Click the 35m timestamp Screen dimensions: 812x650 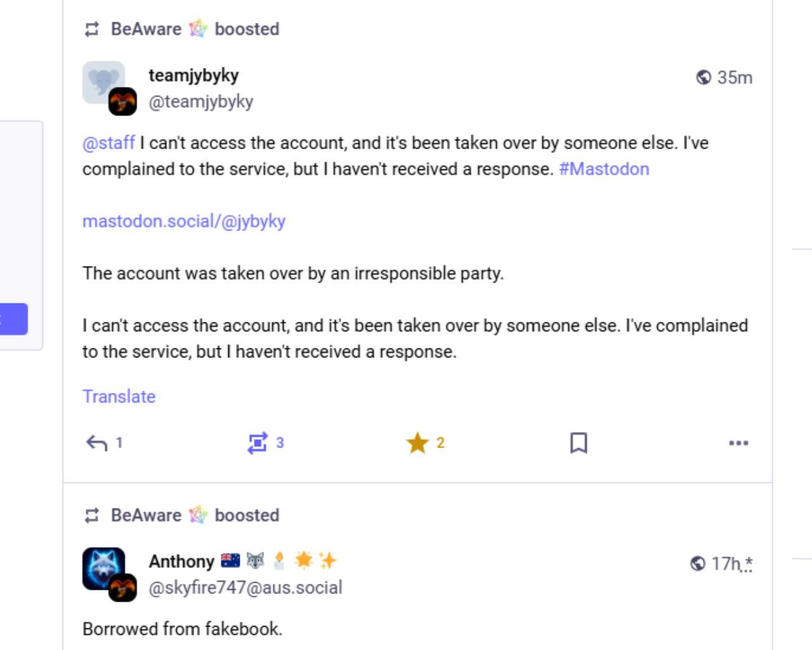tap(734, 77)
